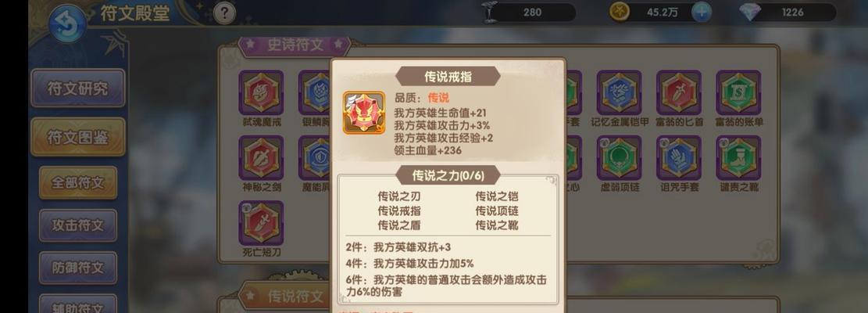Select the 富翁的账单 rune icon
868x313 pixels.
(x=738, y=92)
